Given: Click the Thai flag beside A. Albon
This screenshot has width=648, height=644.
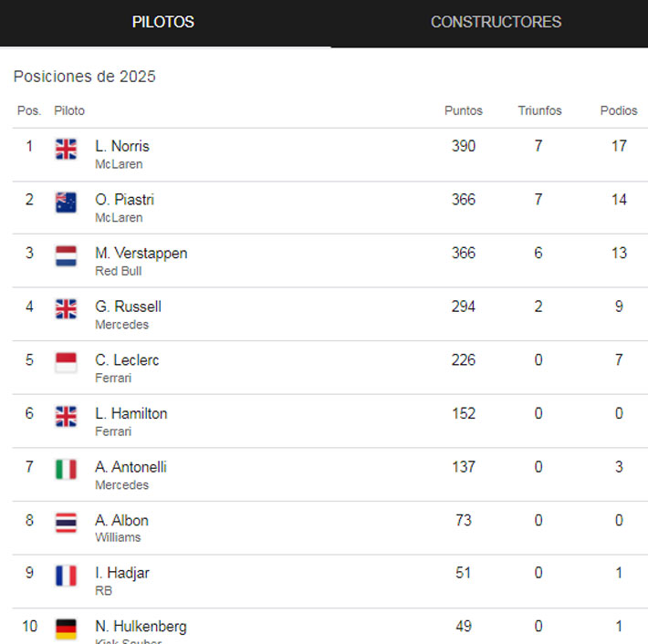Looking at the screenshot, I should click(66, 523).
